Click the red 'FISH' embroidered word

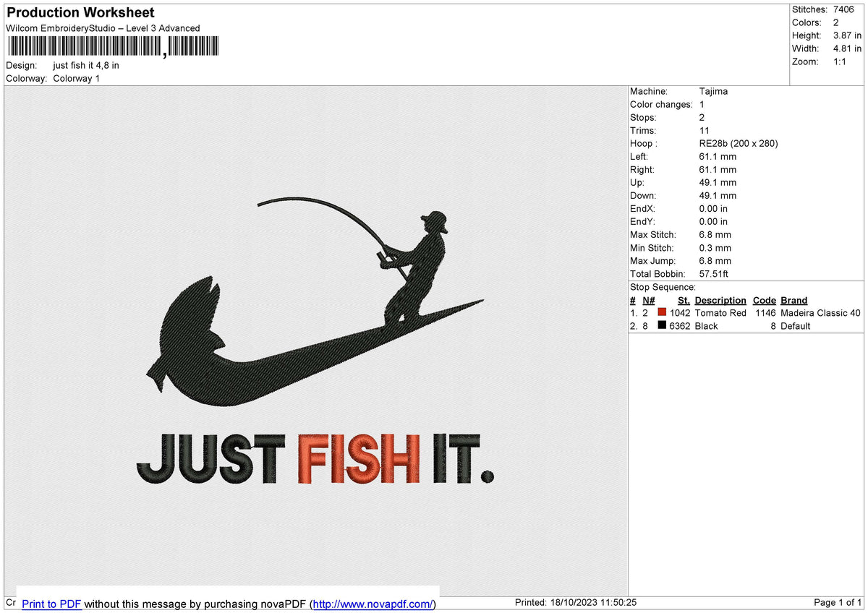point(359,459)
